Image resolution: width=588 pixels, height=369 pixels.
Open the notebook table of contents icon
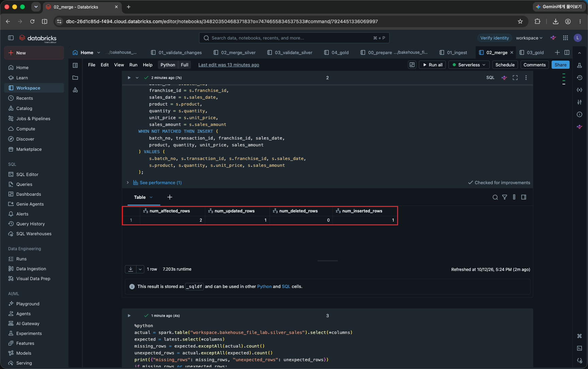click(75, 65)
